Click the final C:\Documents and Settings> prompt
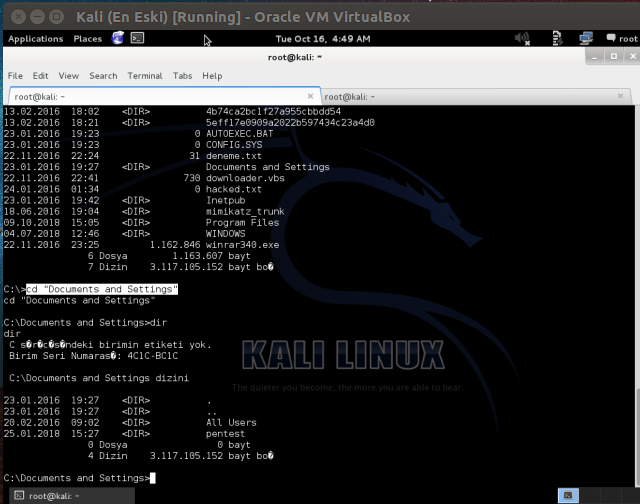The width and height of the screenshot is (640, 504). click(77, 478)
